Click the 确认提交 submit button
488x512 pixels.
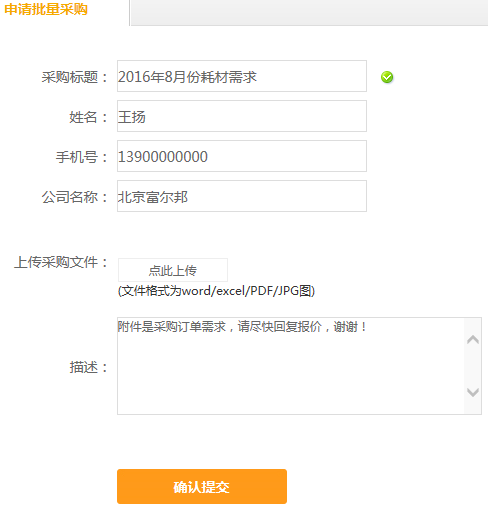(x=202, y=486)
